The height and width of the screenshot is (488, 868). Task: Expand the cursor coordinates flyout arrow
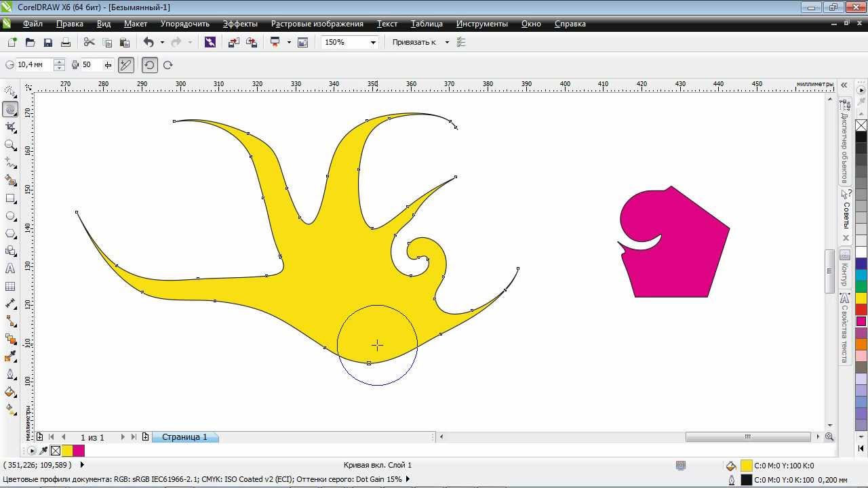(x=82, y=465)
